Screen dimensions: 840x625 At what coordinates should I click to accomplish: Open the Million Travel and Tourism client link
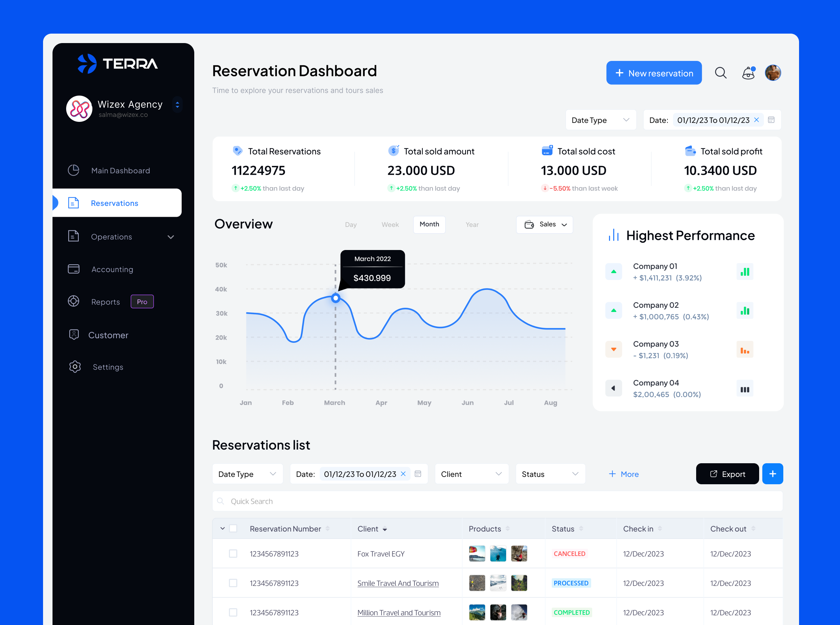[399, 612]
